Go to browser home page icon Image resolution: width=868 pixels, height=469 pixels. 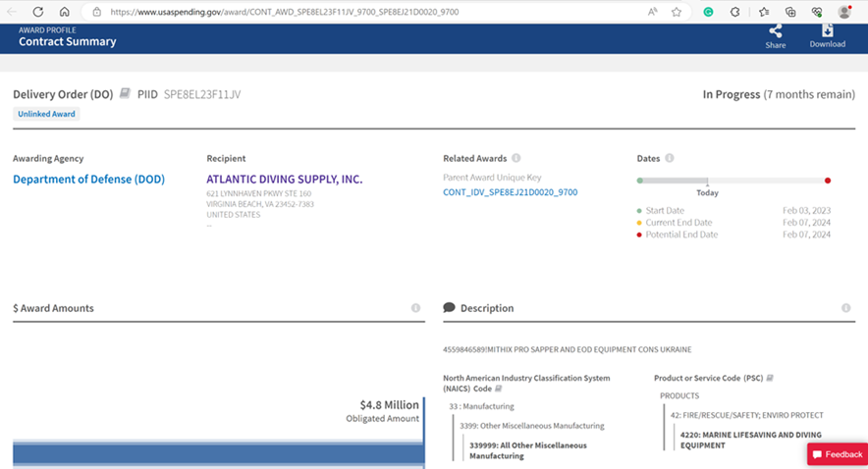pyautogui.click(x=64, y=12)
